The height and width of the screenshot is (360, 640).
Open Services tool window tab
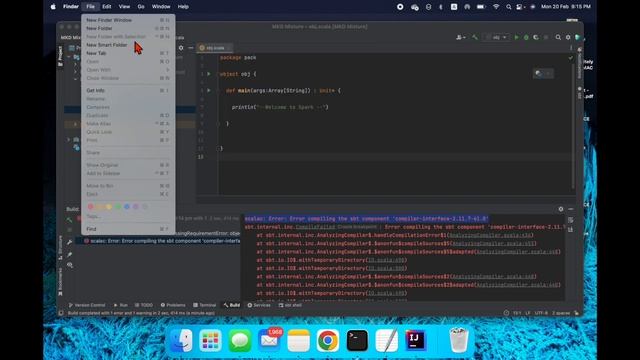(x=259, y=305)
